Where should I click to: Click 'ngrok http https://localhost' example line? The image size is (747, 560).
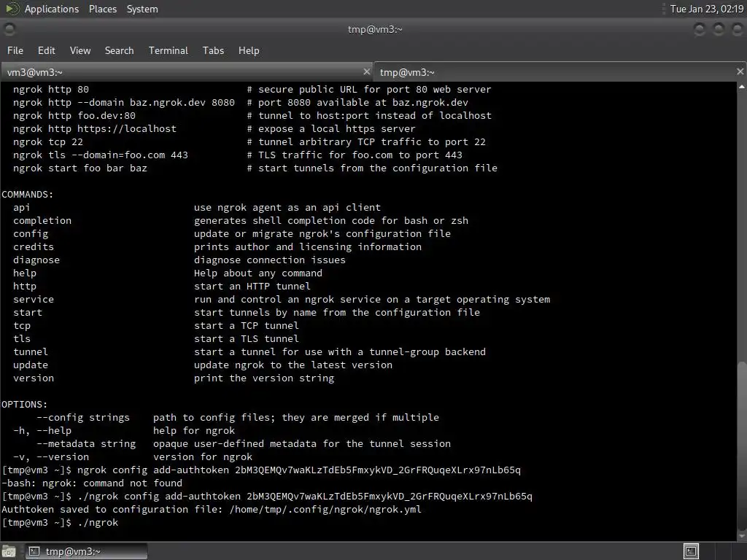click(x=95, y=128)
